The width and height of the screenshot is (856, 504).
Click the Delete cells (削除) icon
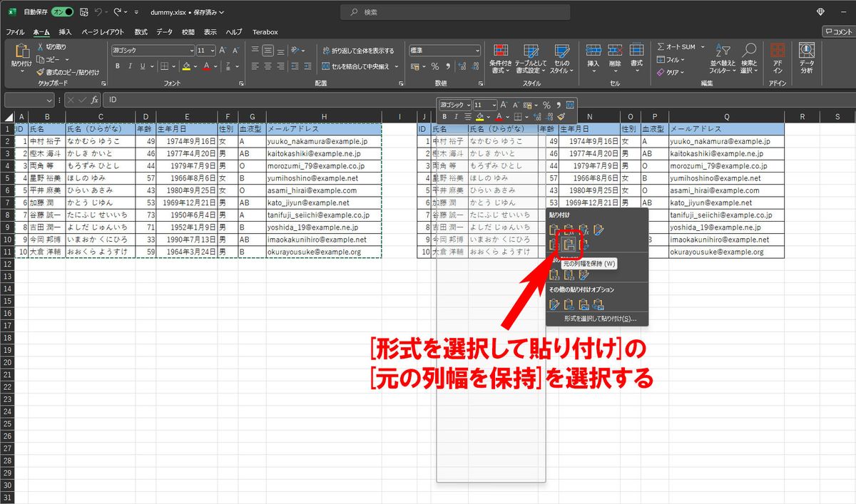click(x=615, y=50)
